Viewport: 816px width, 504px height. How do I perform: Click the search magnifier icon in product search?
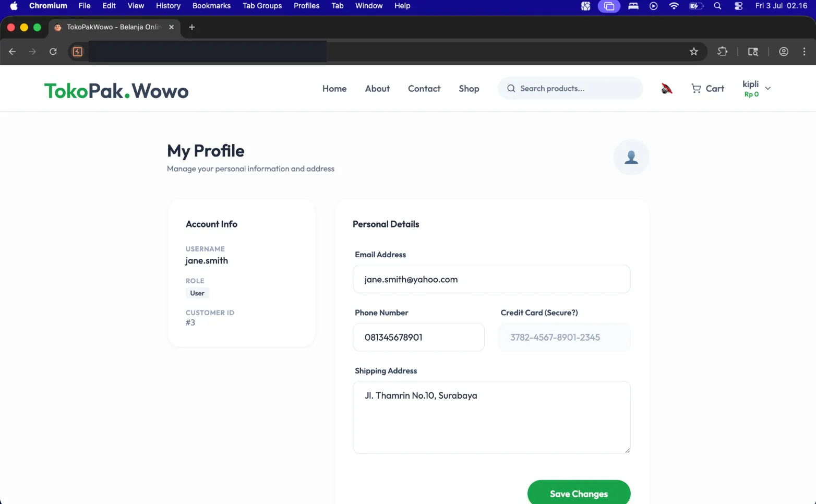pyautogui.click(x=511, y=89)
